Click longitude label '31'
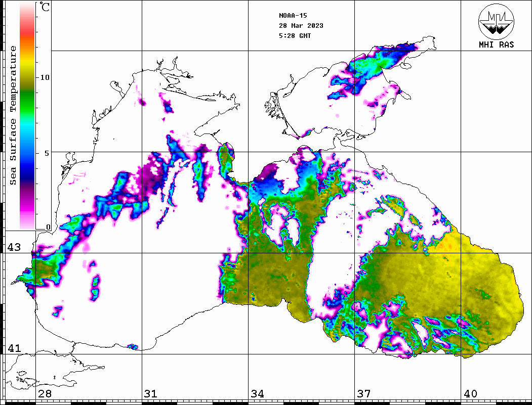The image size is (532, 405). [x=151, y=394]
